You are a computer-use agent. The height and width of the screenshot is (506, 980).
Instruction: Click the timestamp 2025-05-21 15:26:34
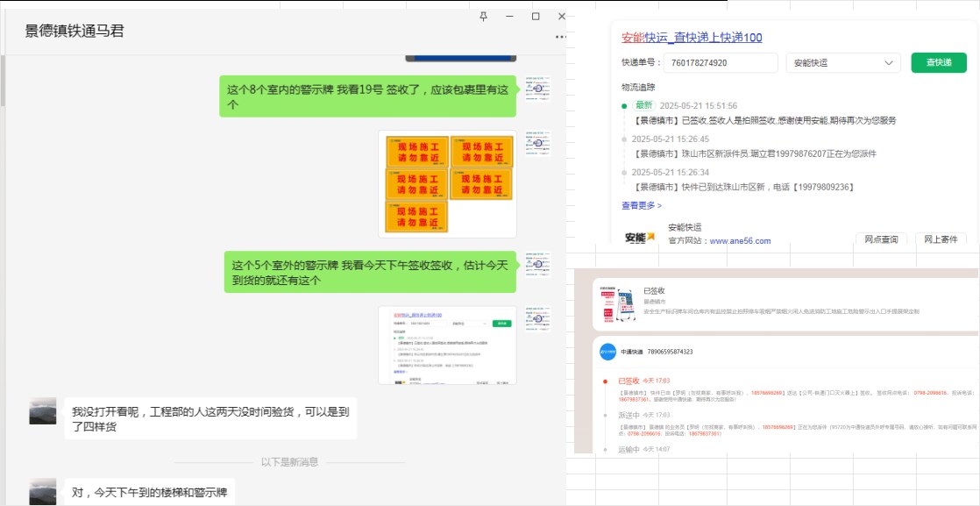(671, 172)
